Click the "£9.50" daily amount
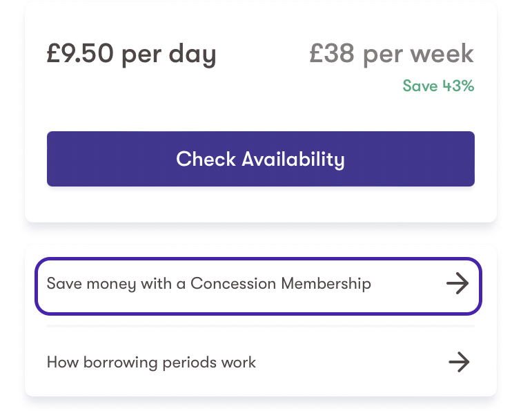The image size is (532, 411). tap(81, 55)
